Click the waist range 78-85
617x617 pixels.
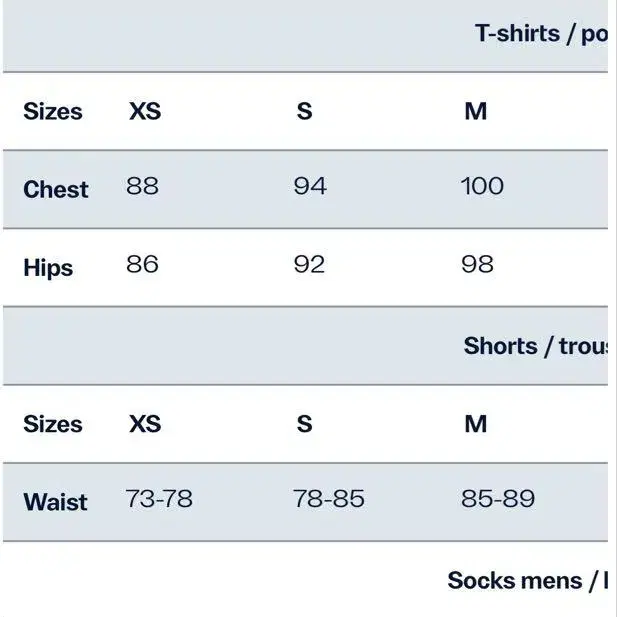point(328,498)
